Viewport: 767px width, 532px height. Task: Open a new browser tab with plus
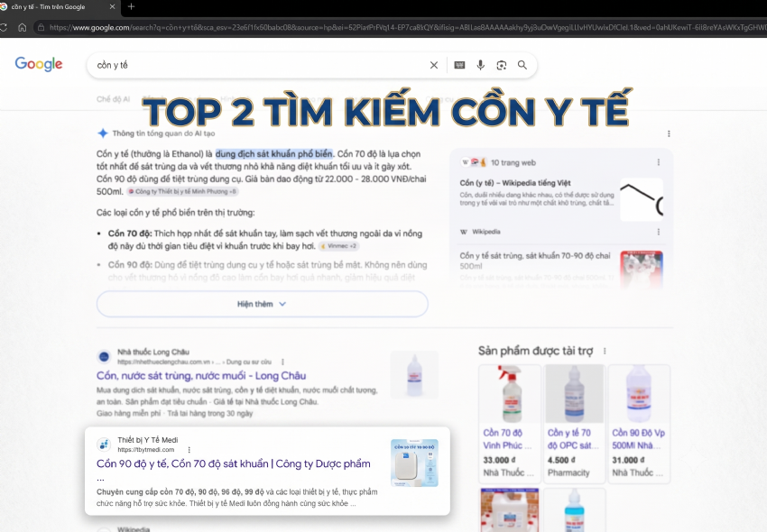coord(131,6)
